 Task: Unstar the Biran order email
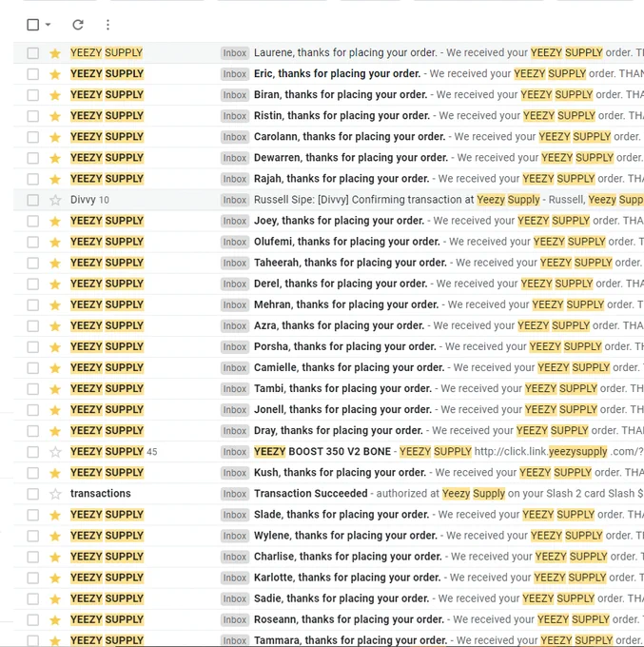tap(55, 95)
